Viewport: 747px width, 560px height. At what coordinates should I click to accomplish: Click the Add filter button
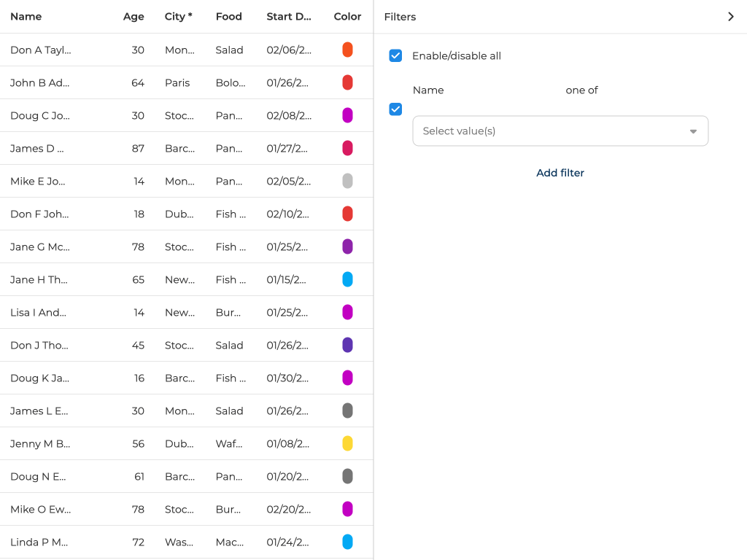coord(560,173)
